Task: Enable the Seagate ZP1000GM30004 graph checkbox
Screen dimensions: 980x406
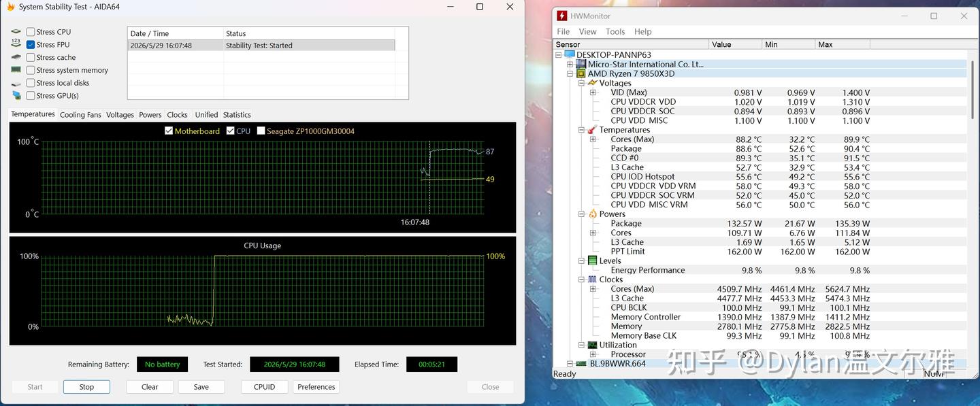Action: point(261,131)
